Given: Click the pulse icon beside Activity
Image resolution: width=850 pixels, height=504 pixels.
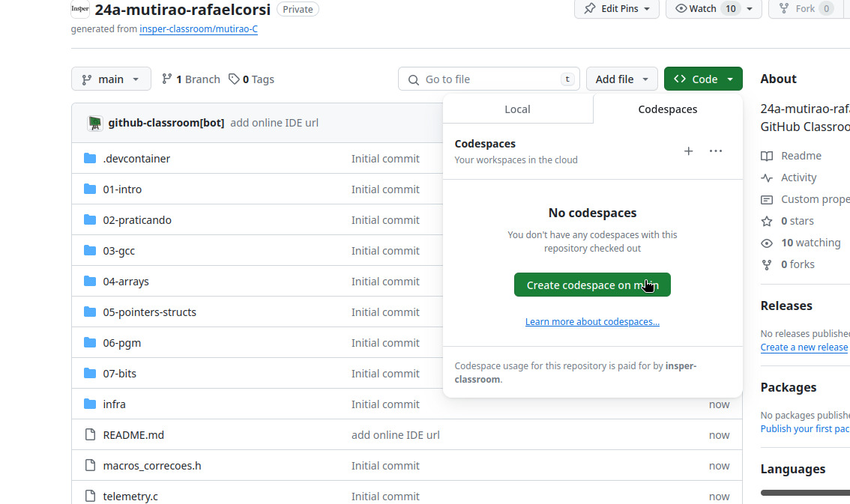Looking at the screenshot, I should point(767,177).
